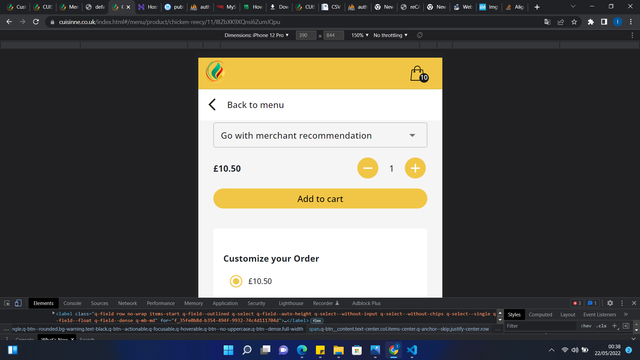
Task: Add a new style rule plus icon
Action: click(614, 326)
